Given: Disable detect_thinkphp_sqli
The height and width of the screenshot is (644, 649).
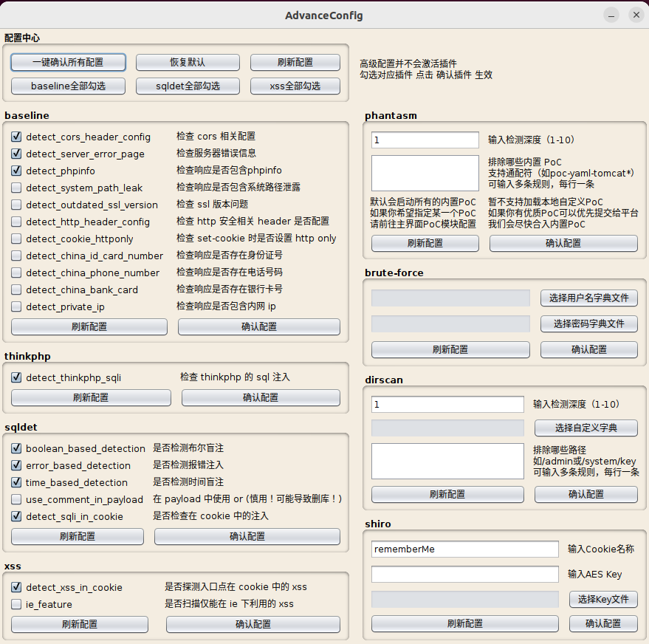Looking at the screenshot, I should [x=17, y=377].
